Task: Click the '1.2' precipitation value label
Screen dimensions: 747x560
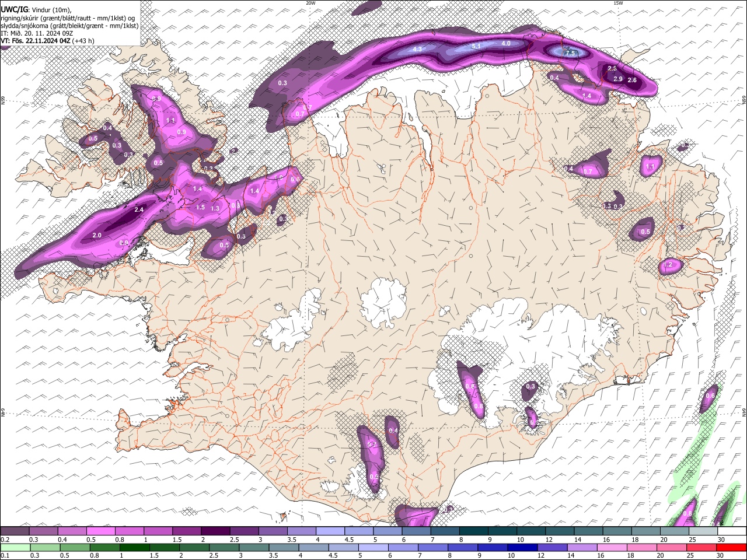Action: (x=669, y=265)
